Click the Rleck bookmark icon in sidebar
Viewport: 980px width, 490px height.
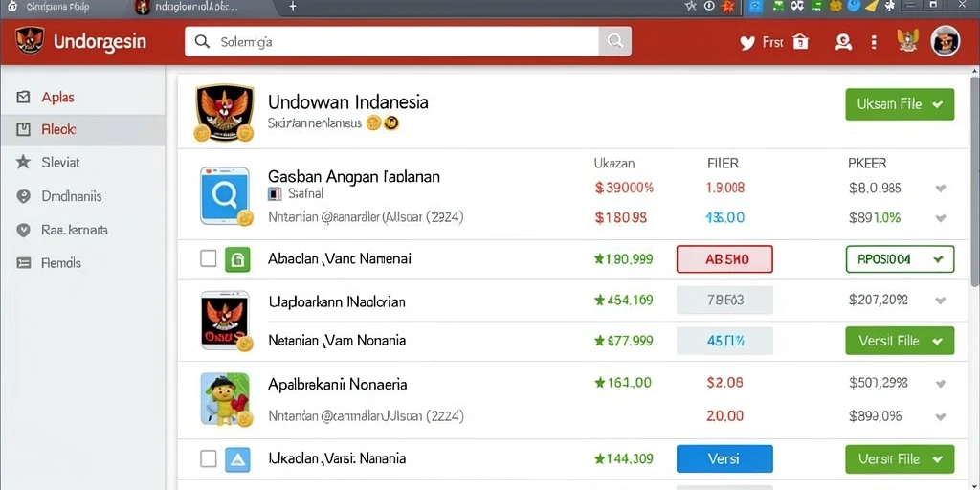pos(23,129)
